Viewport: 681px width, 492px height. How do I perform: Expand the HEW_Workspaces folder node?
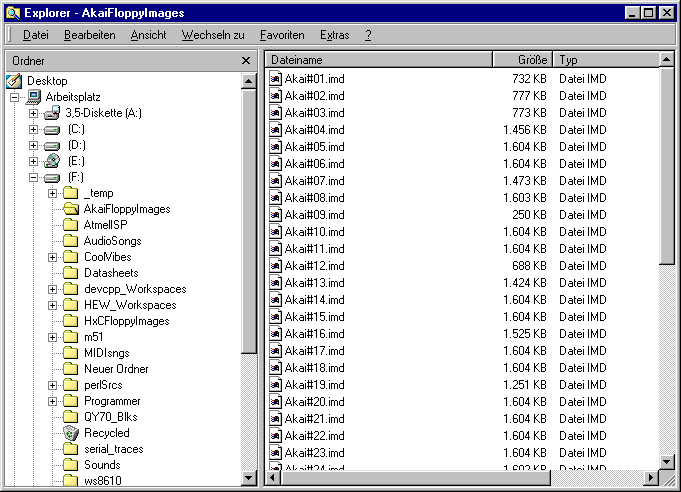coord(53,306)
